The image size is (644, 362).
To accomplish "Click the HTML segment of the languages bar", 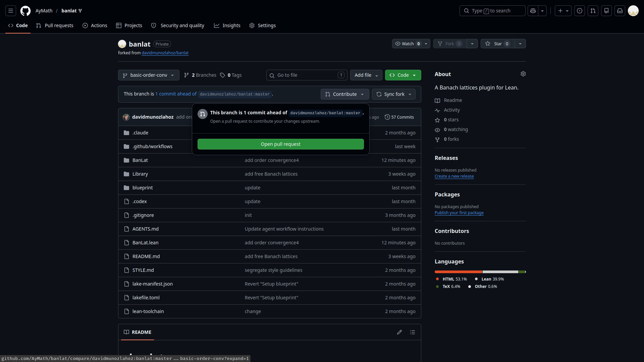I will 458,272.
